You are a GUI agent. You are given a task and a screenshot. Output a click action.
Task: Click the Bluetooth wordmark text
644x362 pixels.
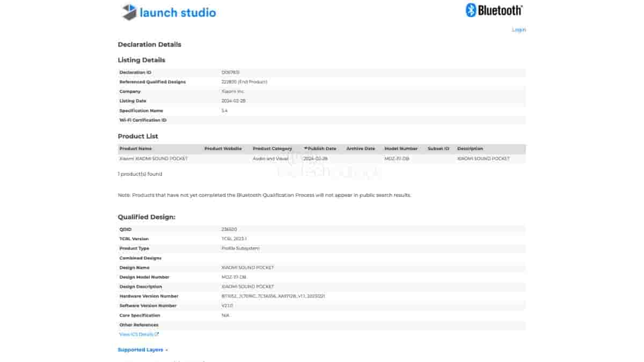pyautogui.click(x=500, y=10)
